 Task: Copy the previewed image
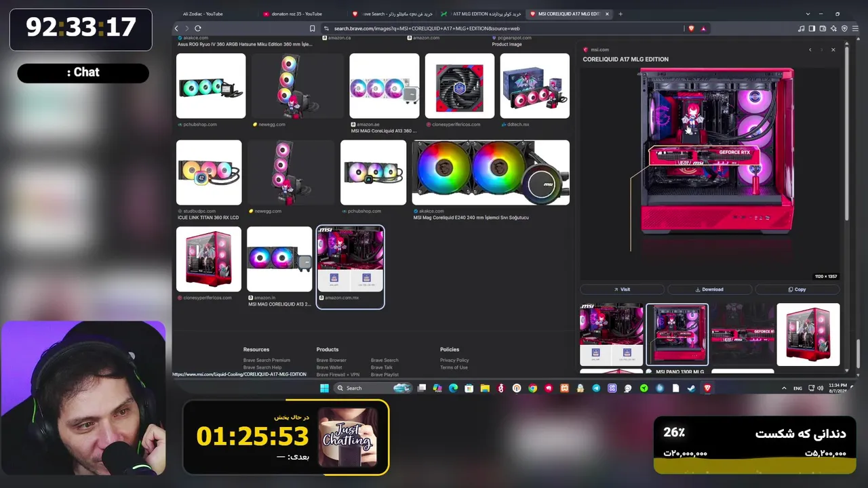point(797,289)
